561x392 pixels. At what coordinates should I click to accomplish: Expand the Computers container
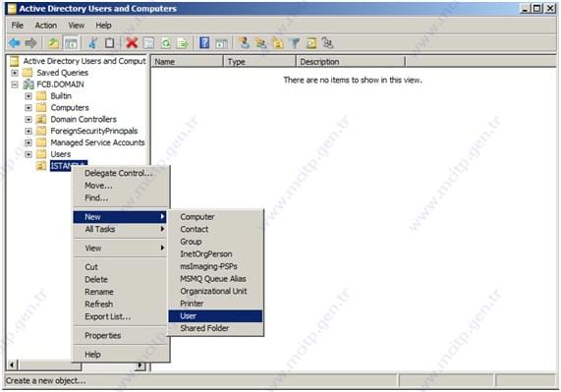[x=28, y=108]
